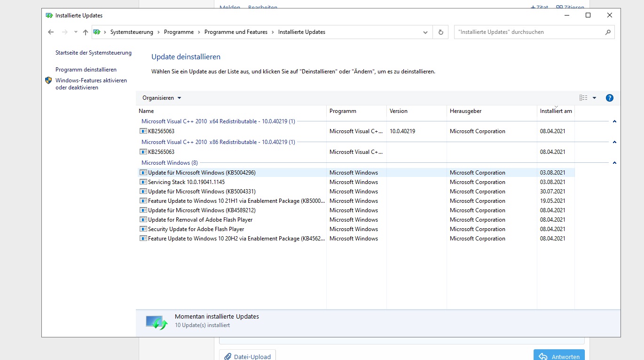Open Startseite der Systemsteuerung link

pos(94,53)
